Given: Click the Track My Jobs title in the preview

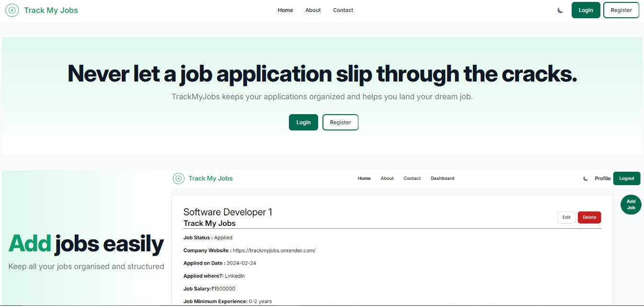Looking at the screenshot, I should [210, 178].
